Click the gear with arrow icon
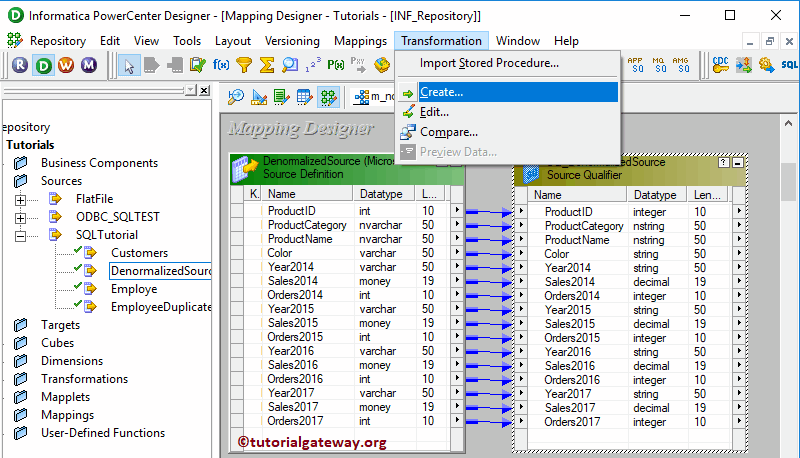The width and height of the screenshot is (800, 458). point(766,65)
